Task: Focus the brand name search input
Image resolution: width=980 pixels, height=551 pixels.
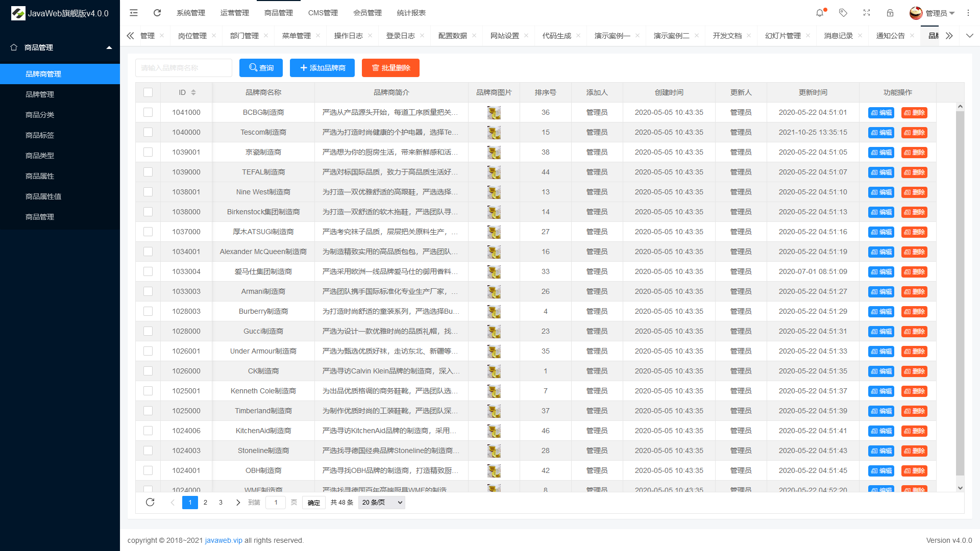Action: [184, 68]
